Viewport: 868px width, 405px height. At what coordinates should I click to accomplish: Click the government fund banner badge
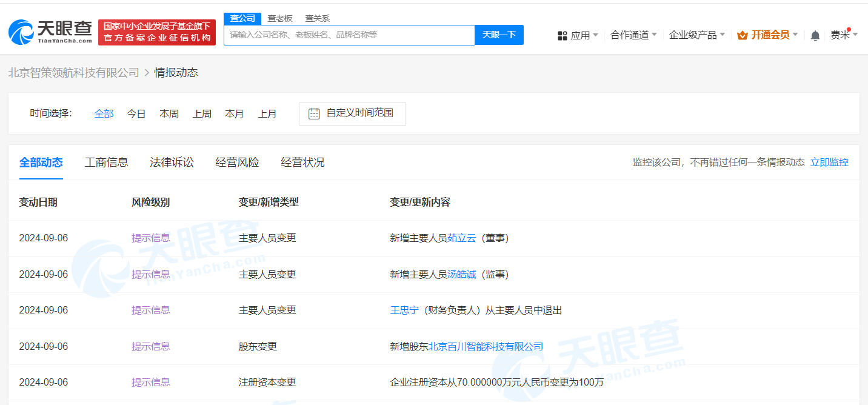click(157, 32)
